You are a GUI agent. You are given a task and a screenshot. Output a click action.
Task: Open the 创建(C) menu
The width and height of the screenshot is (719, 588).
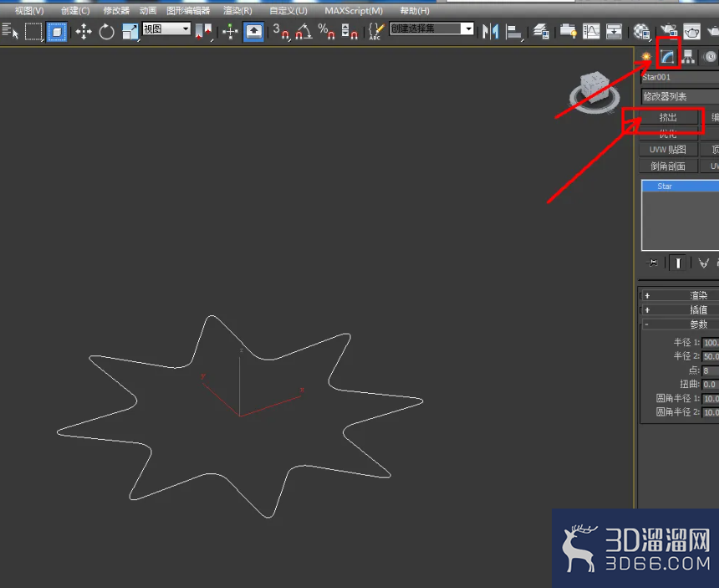pyautogui.click(x=75, y=11)
